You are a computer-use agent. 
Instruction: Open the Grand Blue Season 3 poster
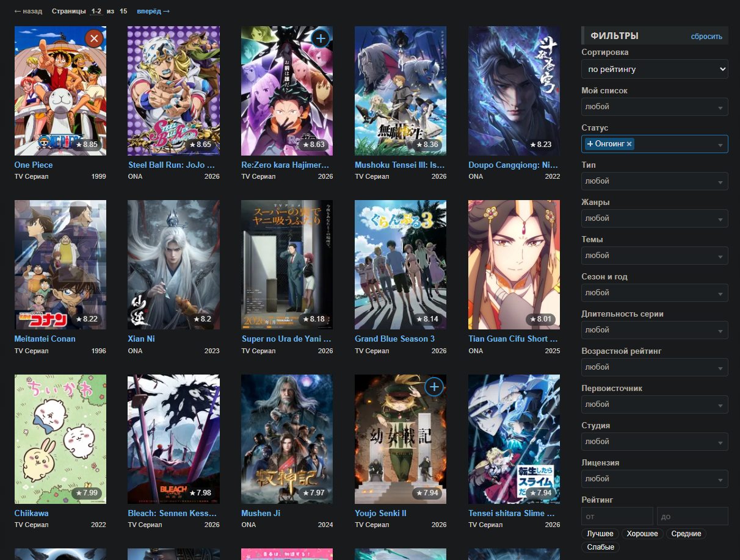click(401, 265)
